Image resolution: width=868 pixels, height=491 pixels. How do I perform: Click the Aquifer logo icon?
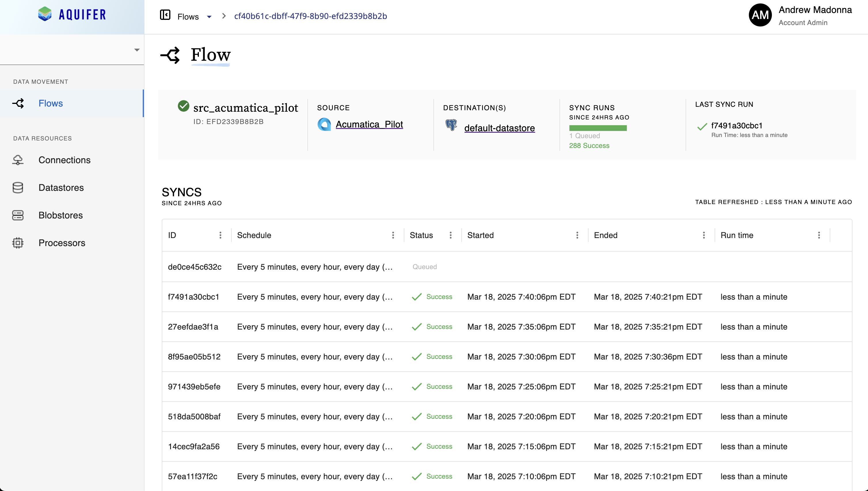coord(45,14)
